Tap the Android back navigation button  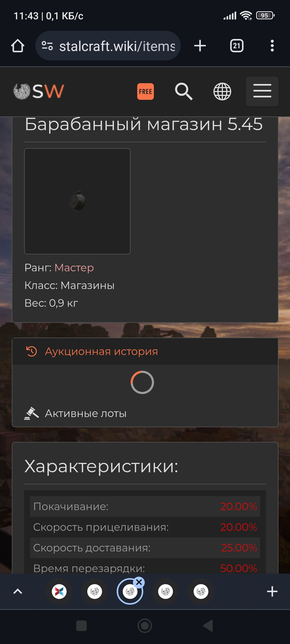[x=208, y=626]
